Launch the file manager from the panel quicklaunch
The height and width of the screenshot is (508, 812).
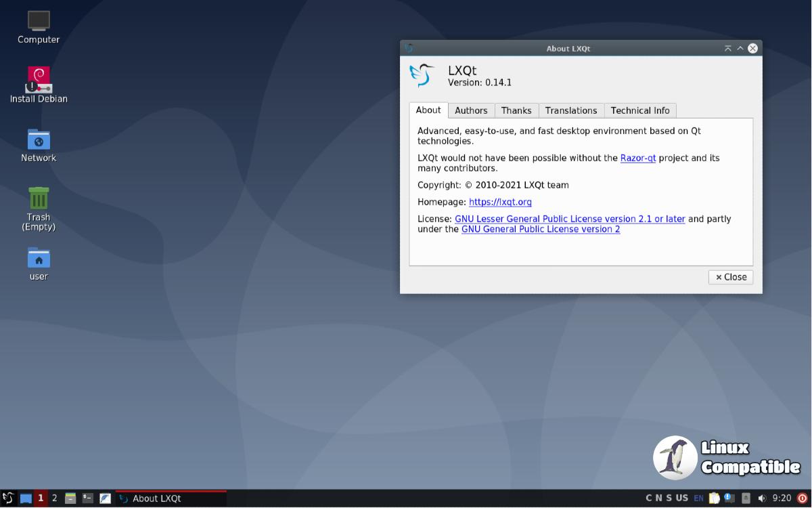(70, 499)
